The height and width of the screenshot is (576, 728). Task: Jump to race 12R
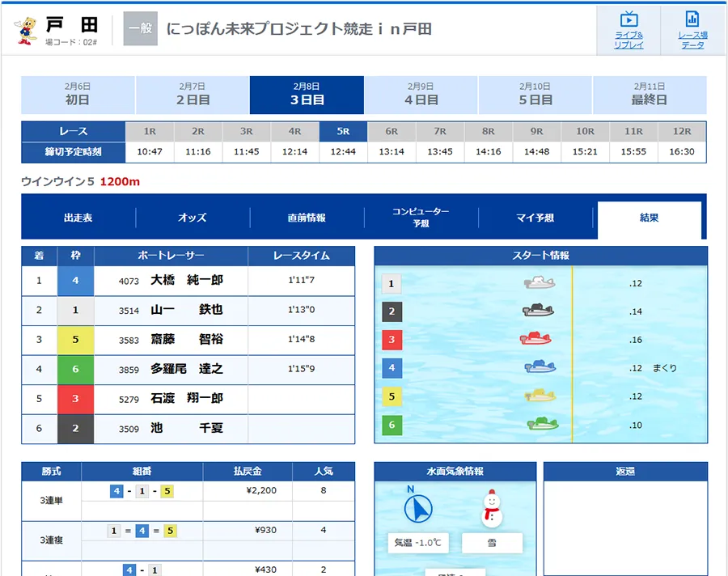click(682, 131)
